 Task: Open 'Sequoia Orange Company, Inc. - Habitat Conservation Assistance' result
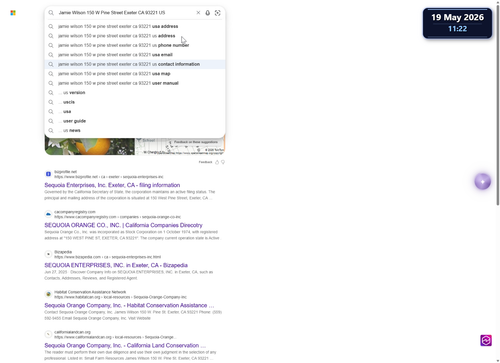coord(129,305)
